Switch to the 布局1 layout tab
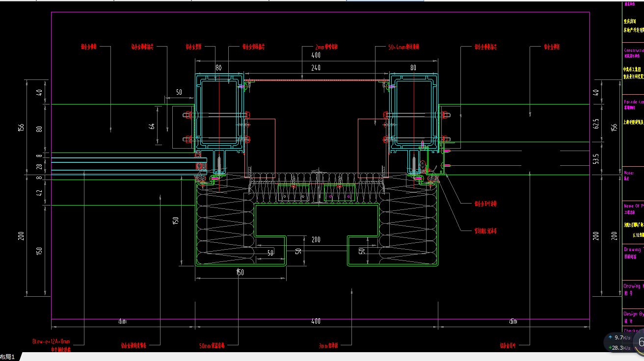 click(x=8, y=357)
